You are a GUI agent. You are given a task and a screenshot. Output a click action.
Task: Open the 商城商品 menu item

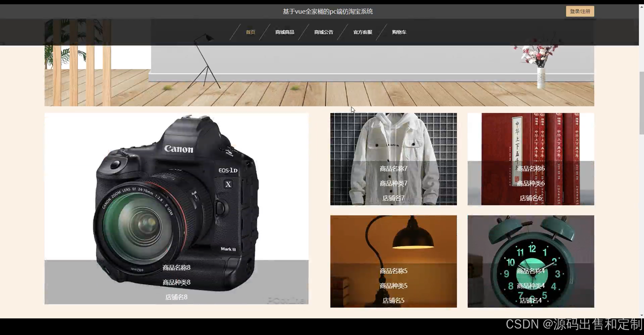285,32
